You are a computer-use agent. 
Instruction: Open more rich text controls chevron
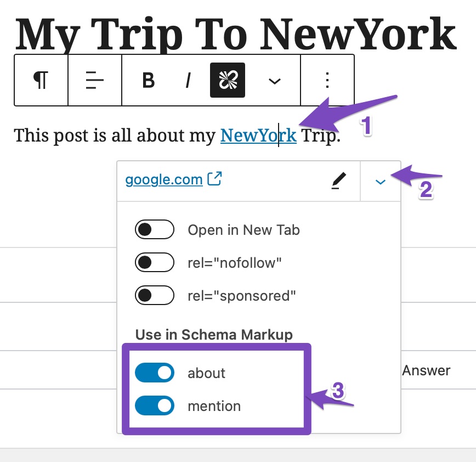coord(274,81)
